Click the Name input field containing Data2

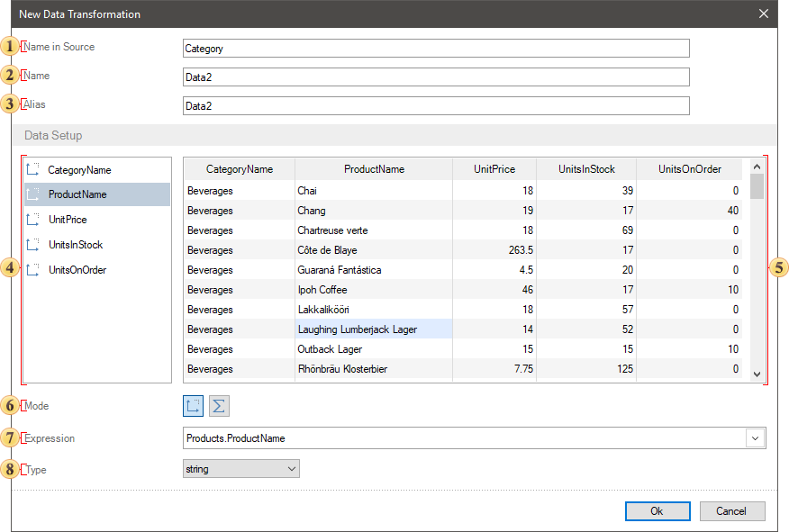pyautogui.click(x=436, y=77)
